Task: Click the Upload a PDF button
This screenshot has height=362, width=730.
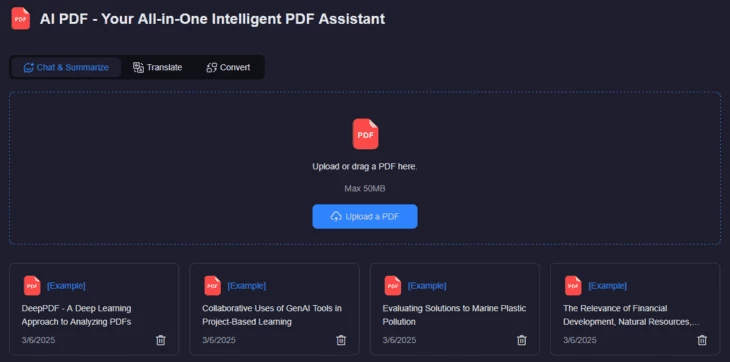Action: (365, 216)
